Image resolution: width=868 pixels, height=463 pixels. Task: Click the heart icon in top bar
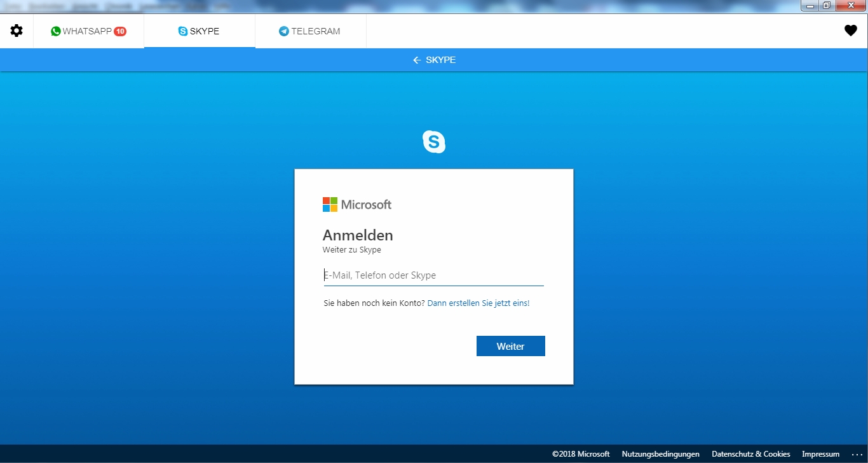pyautogui.click(x=850, y=31)
